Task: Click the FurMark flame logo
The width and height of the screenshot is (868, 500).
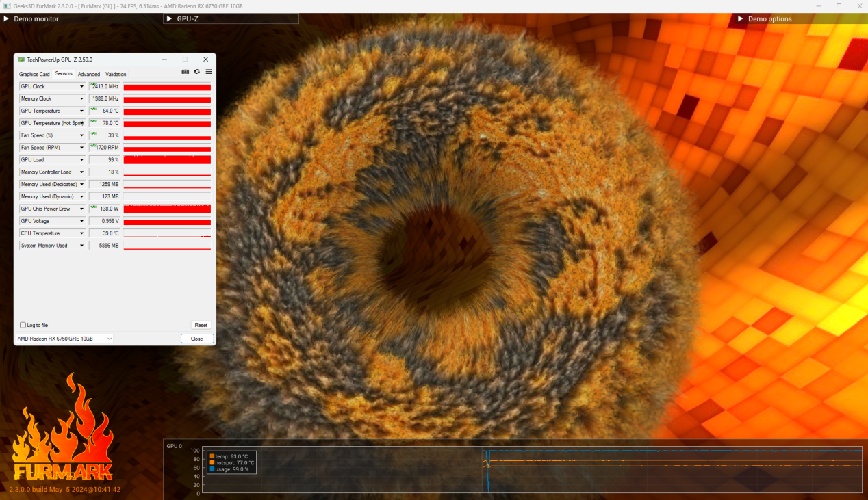Action: (x=63, y=431)
